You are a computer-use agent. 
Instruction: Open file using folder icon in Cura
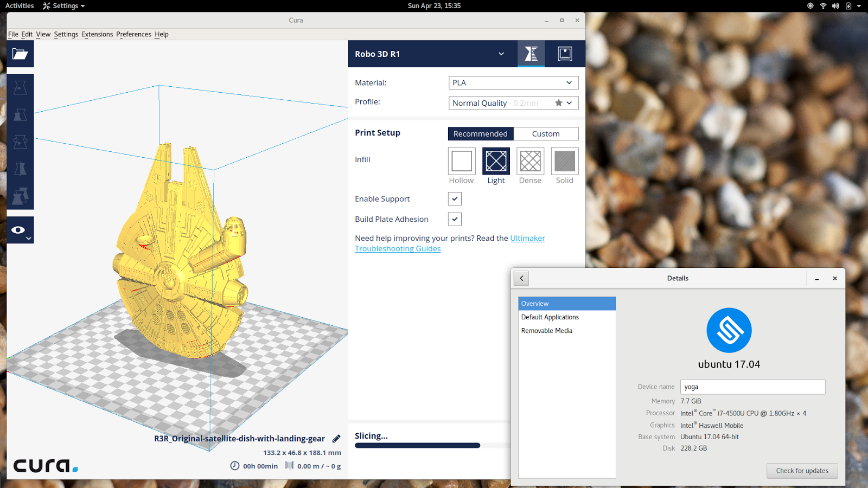click(x=20, y=54)
